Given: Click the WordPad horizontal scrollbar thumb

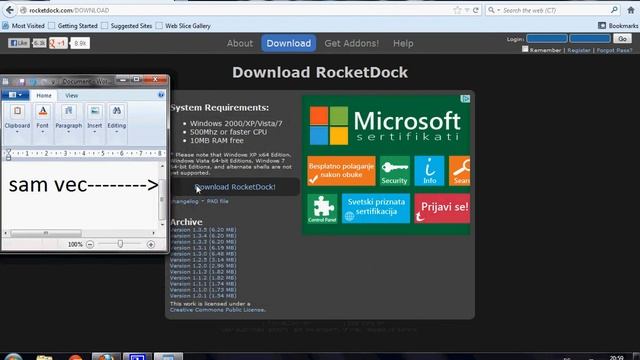Looking at the screenshot, I should tap(46, 233).
